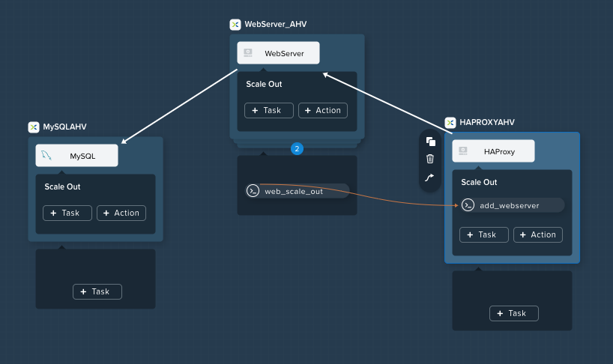Add Task in panel below MySQLAHV
The image size is (613, 364).
97,292
